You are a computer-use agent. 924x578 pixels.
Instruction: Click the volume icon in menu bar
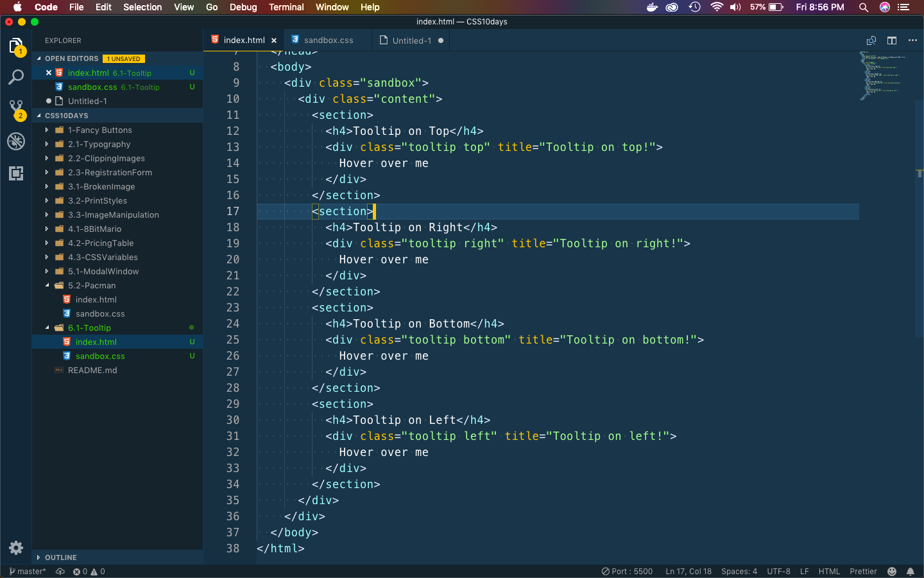click(735, 7)
